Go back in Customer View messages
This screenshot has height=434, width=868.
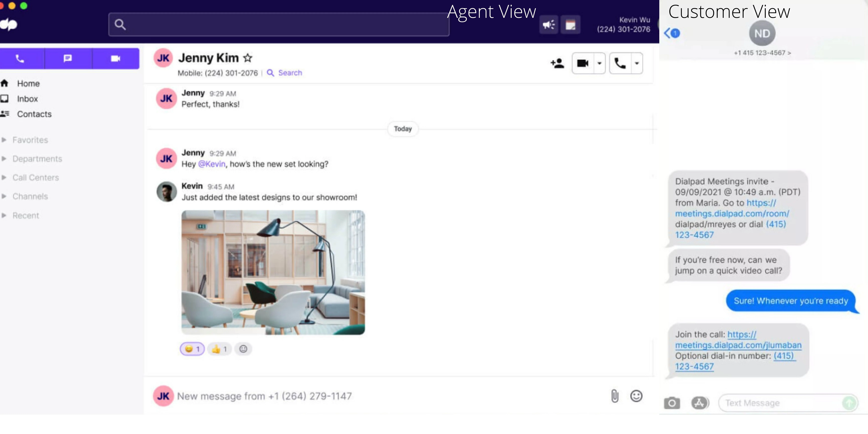pyautogui.click(x=672, y=33)
